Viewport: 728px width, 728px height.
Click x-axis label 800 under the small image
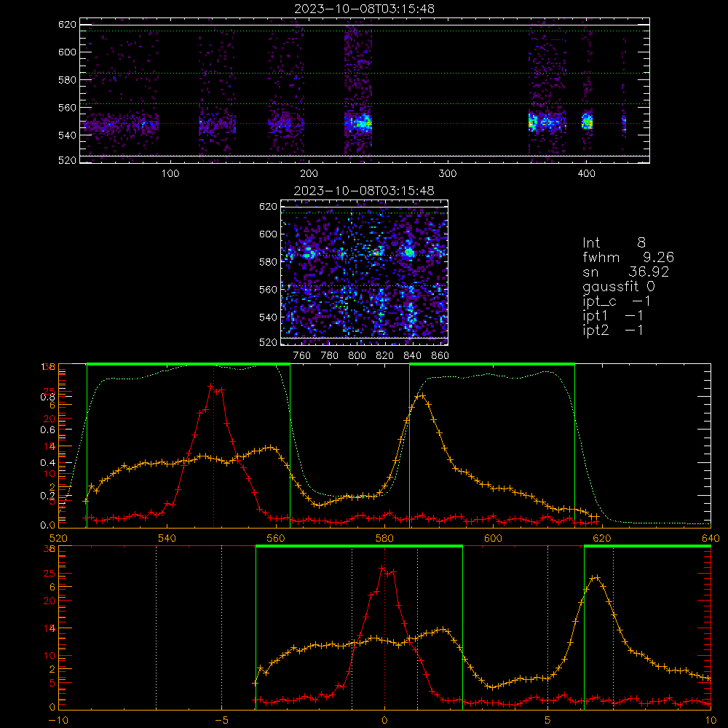(x=357, y=356)
